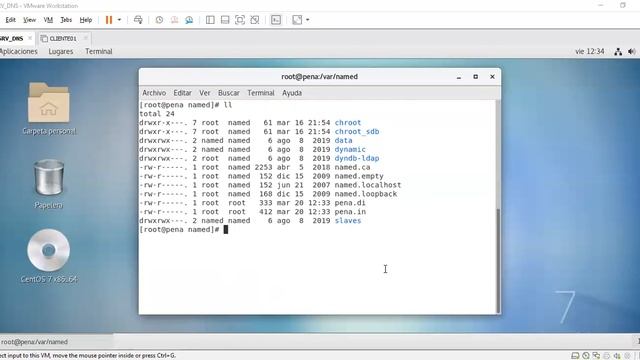This screenshot has width=640, height=360.
Task: Click the VMware pause/suspend VM button
Action: [x=109, y=20]
